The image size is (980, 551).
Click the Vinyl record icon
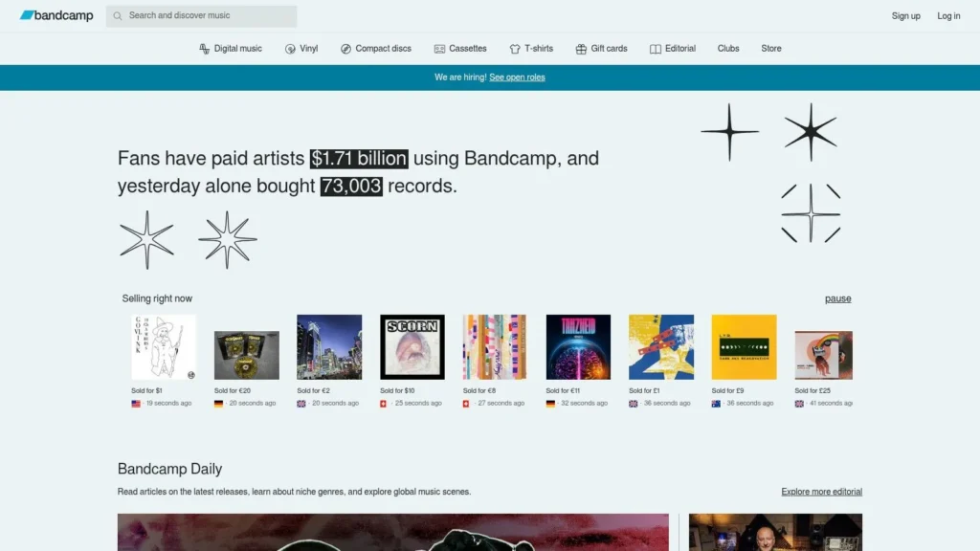pos(290,49)
